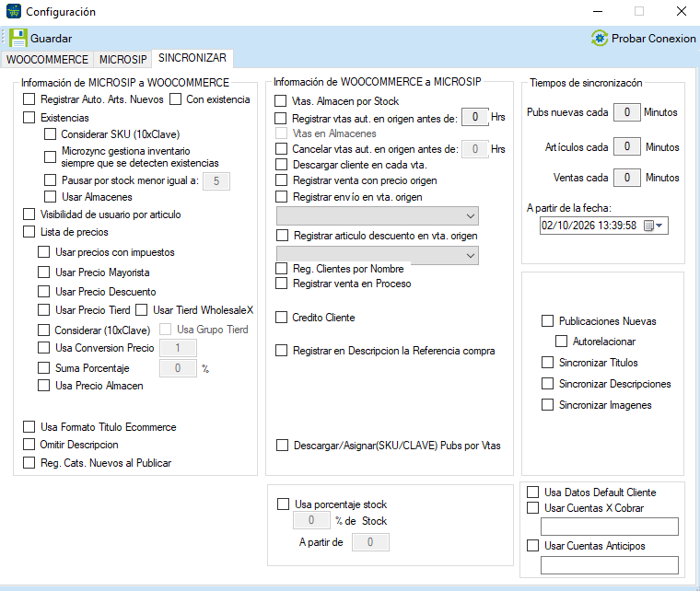
Task: Click the Pubs nuevas cada minutes field
Action: [x=627, y=112]
